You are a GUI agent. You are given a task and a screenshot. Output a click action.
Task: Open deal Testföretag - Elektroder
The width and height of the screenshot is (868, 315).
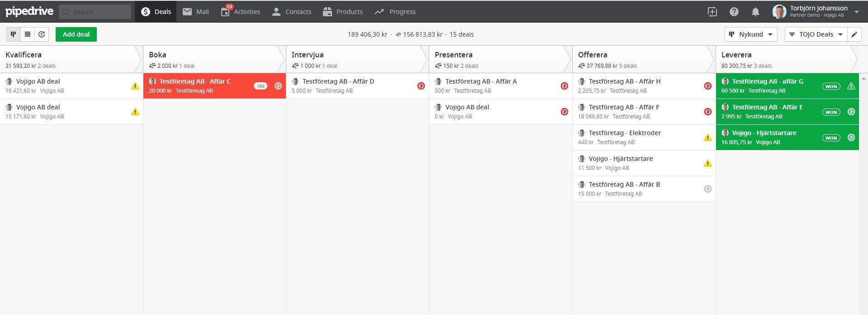coord(625,133)
